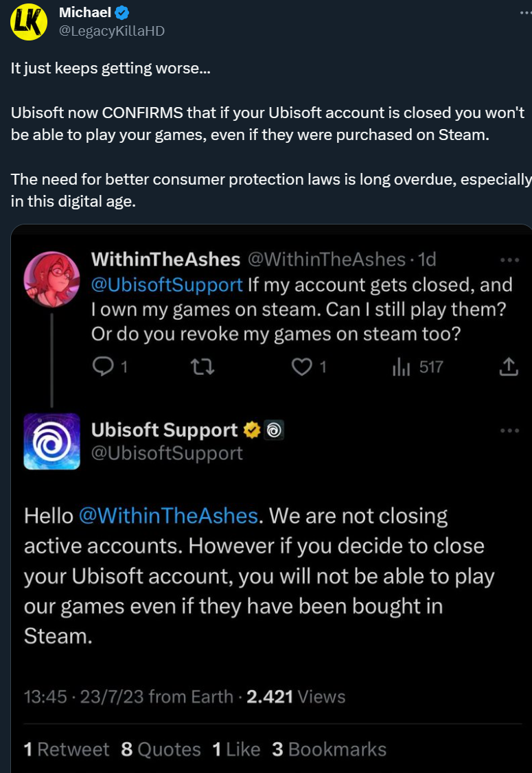Click the @WithinTheAshes mention in reply
Image resolution: width=532 pixels, height=773 pixels.
pos(170,516)
